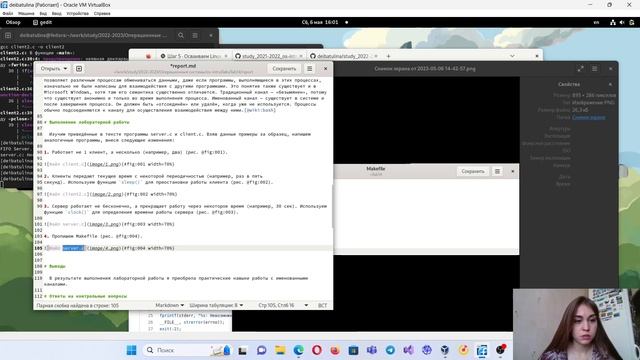
Task: Click Сохранить in the report.md window
Action: tap(284, 69)
